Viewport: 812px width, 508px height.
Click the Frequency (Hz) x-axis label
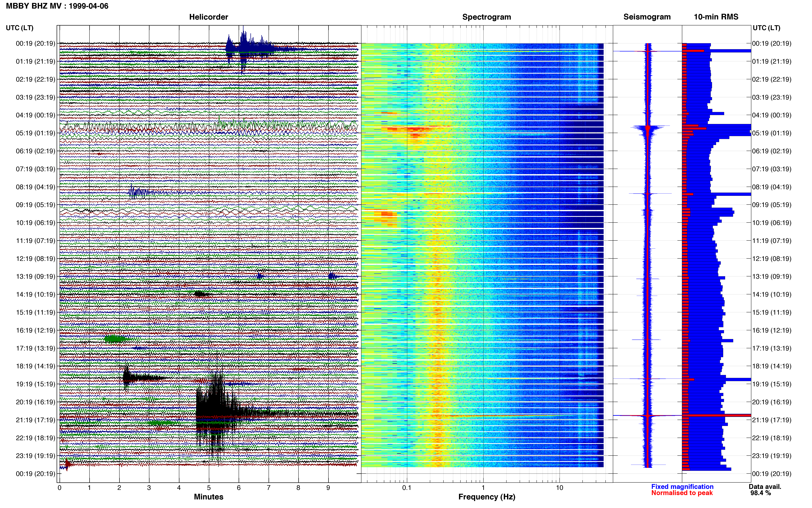tap(487, 497)
